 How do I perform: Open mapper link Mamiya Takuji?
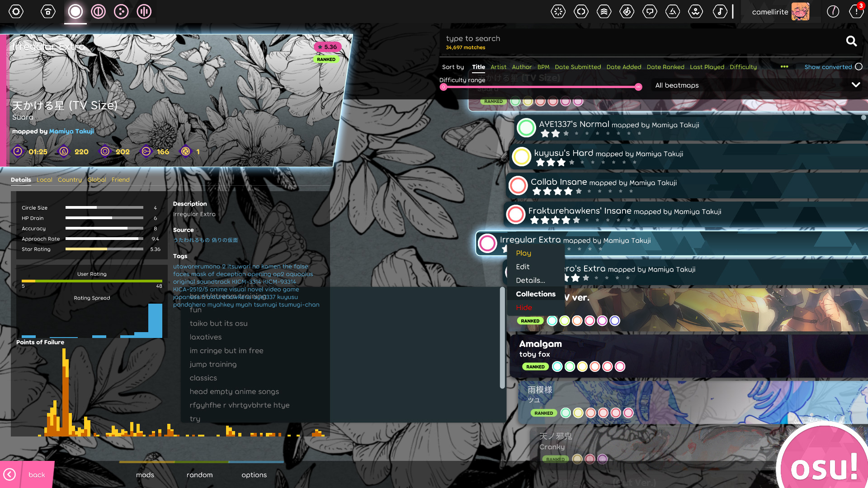[x=71, y=131]
